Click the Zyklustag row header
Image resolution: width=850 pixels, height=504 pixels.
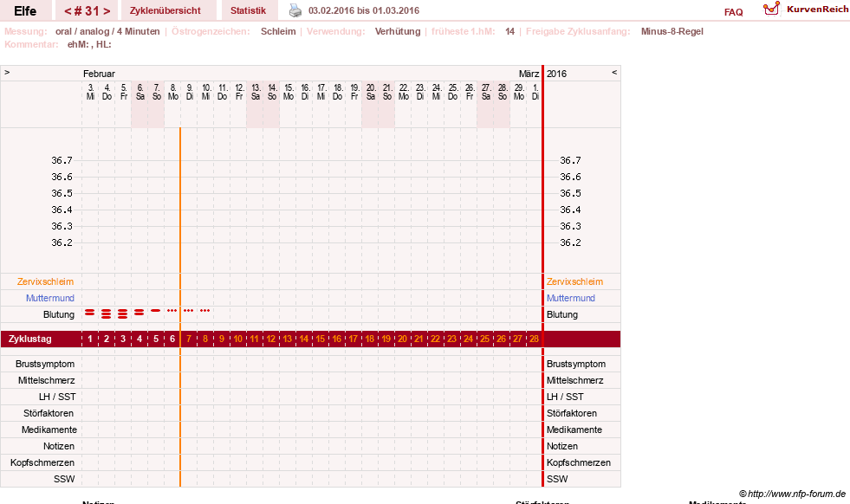click(30, 339)
